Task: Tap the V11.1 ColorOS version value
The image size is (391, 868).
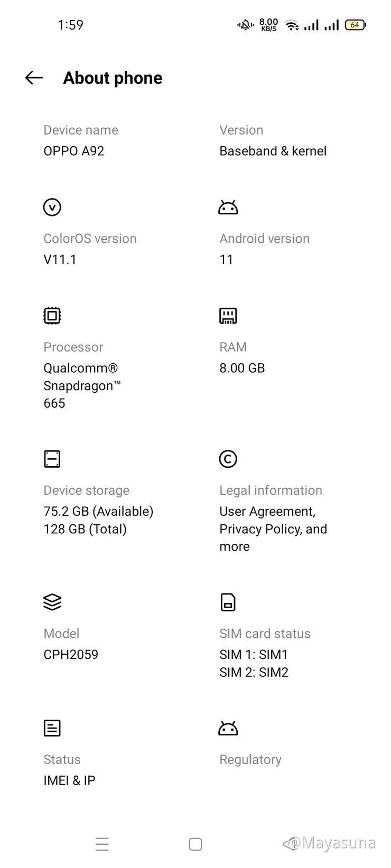Action: pos(60,260)
